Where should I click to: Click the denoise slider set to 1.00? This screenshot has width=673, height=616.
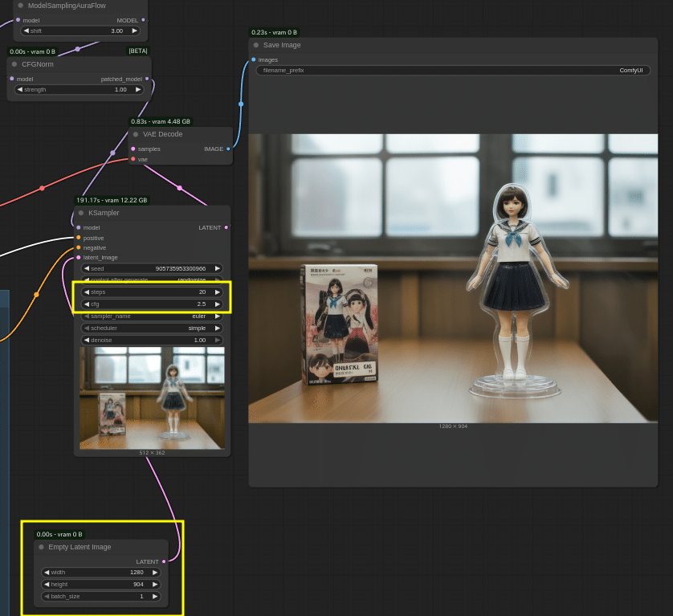click(151, 340)
